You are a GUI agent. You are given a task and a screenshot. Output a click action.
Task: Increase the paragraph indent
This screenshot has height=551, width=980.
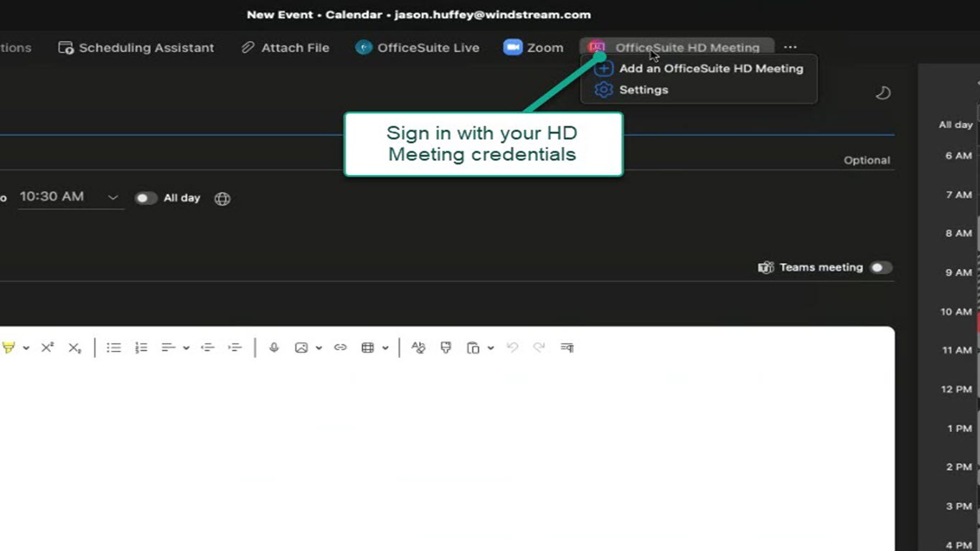[235, 348]
